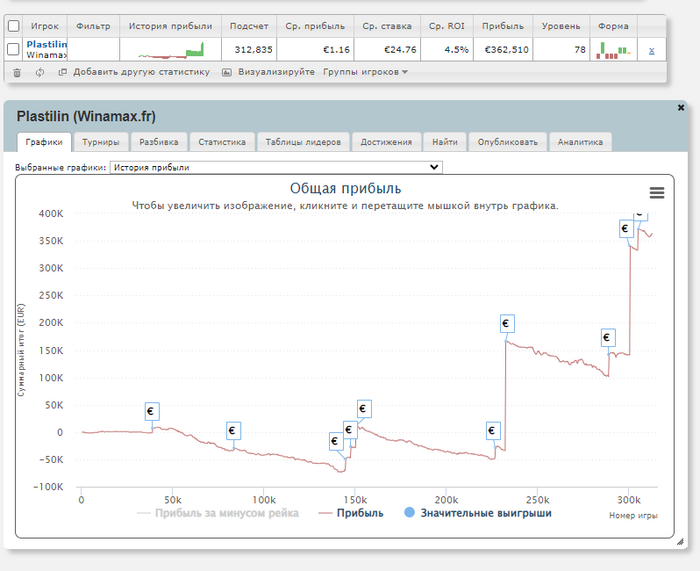700x571 pixels.
Task: Open the Опубликовать tab
Action: [x=508, y=142]
